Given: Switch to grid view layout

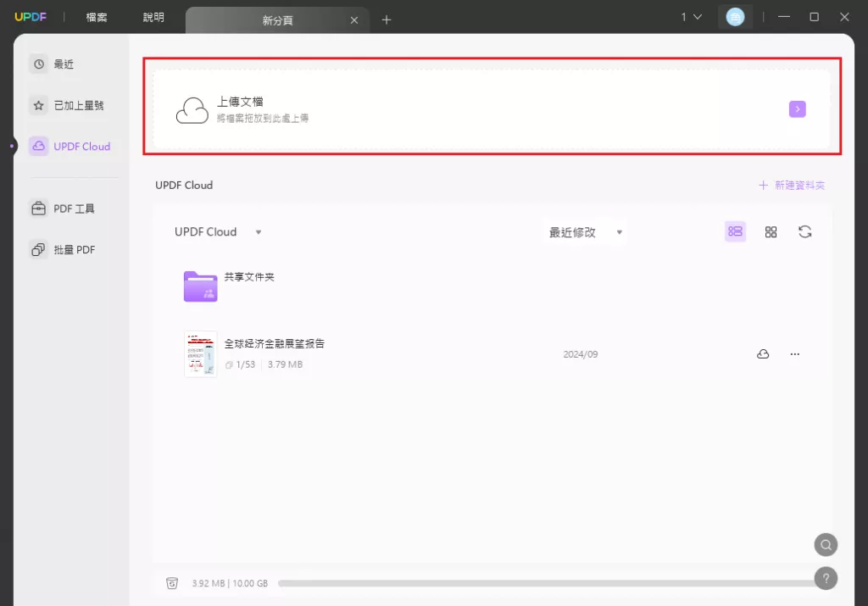Looking at the screenshot, I should pos(771,232).
